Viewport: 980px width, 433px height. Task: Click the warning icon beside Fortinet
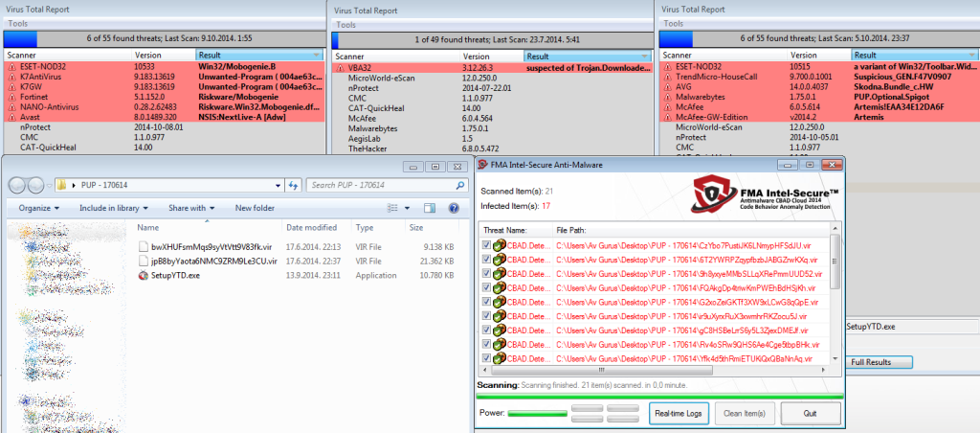11,97
